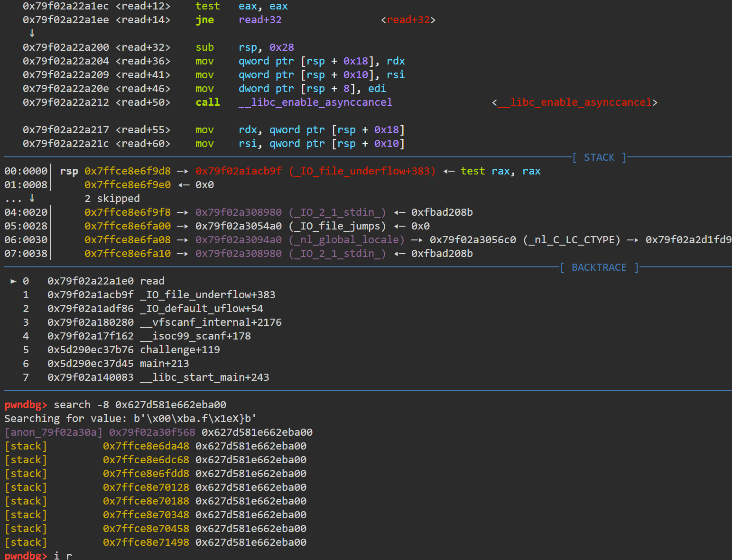
Task: Select the 'test' mnemonic at read+12
Action: click(x=208, y=6)
